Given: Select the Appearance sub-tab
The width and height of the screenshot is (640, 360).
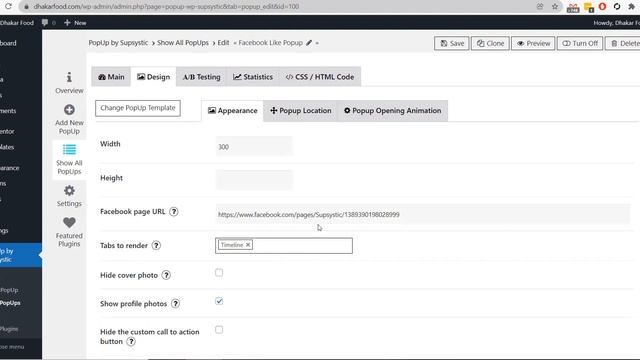Looking at the screenshot, I should click(x=233, y=111).
